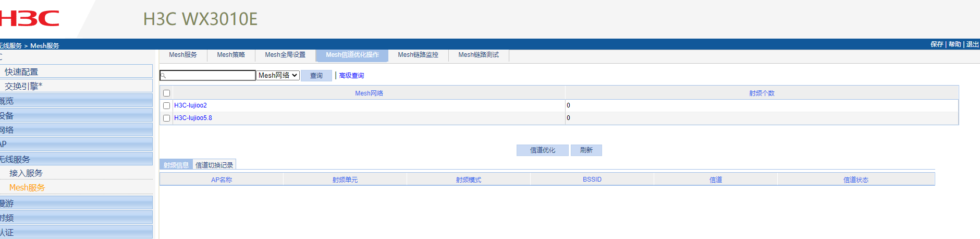Sort by the 信道状态 column header

[856, 180]
